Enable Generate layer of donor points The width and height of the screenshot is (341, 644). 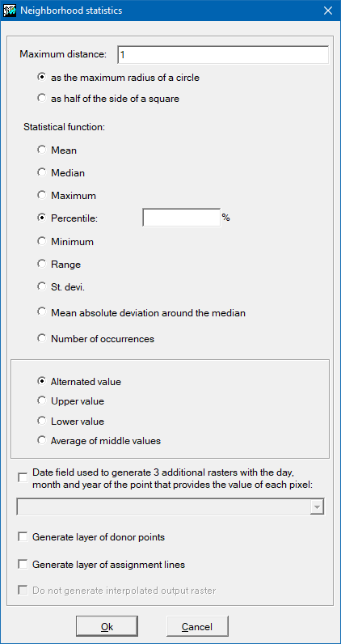(23, 537)
